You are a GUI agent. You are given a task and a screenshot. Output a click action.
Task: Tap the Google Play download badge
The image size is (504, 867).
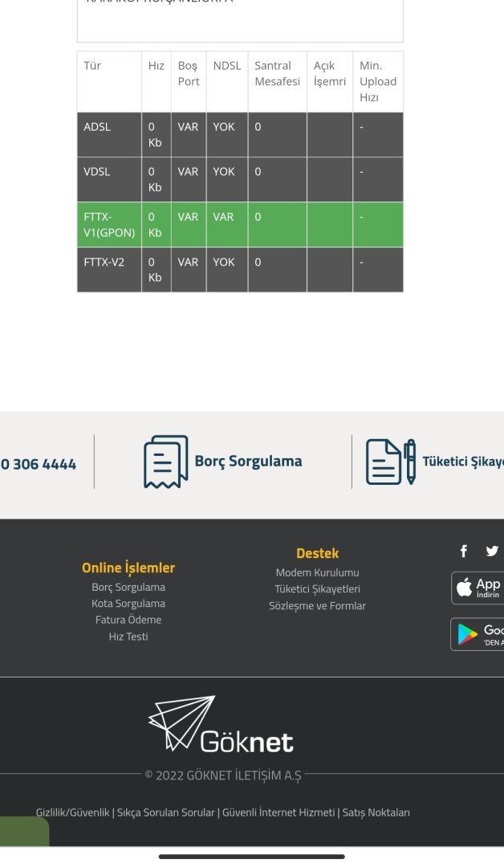click(478, 634)
